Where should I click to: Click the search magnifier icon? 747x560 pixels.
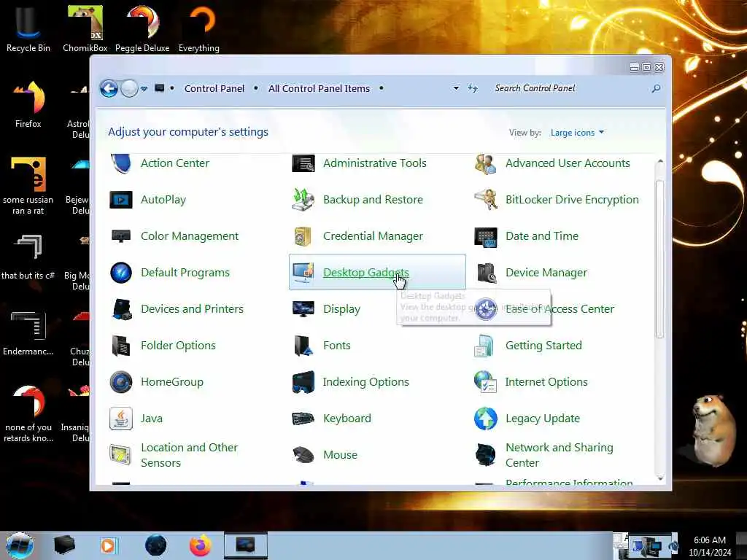(x=656, y=88)
